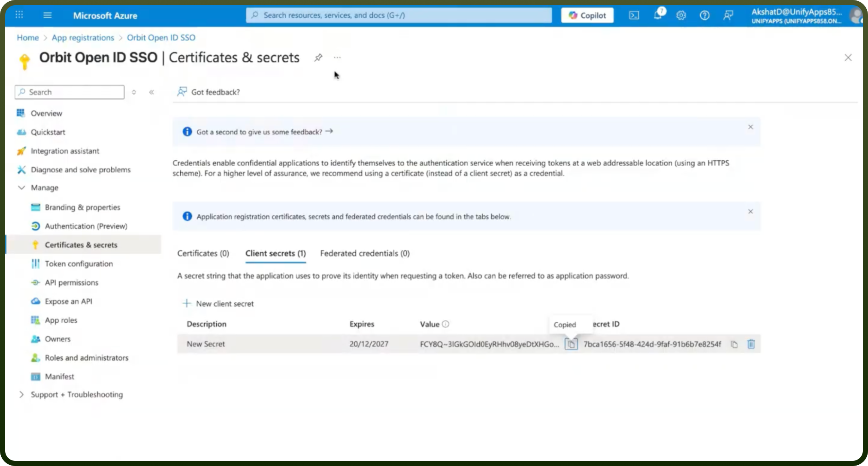The width and height of the screenshot is (868, 466).
Task: Show info tooltip next to Value
Action: coord(446,324)
